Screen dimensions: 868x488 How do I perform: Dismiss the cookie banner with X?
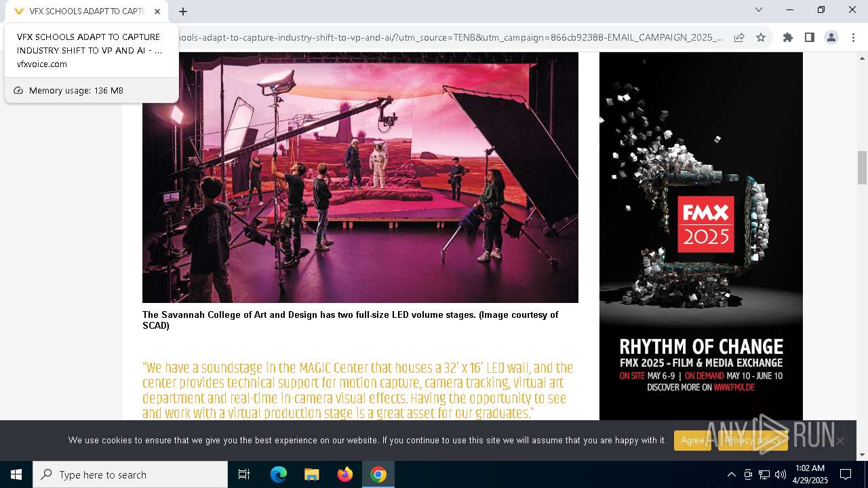pos(840,441)
